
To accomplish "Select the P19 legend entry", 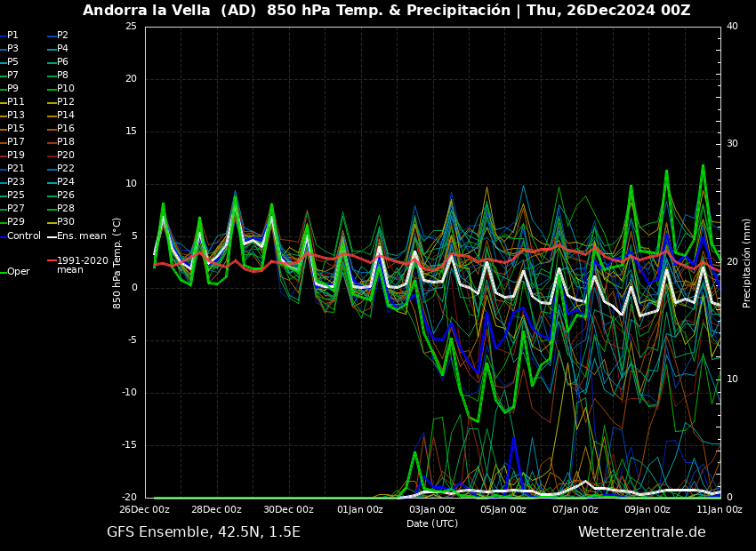I will (x=15, y=156).
